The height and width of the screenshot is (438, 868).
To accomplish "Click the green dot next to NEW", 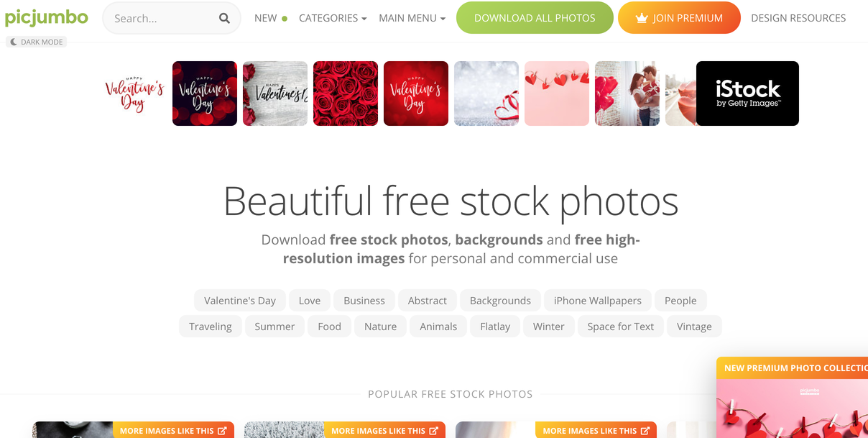I will click(285, 19).
